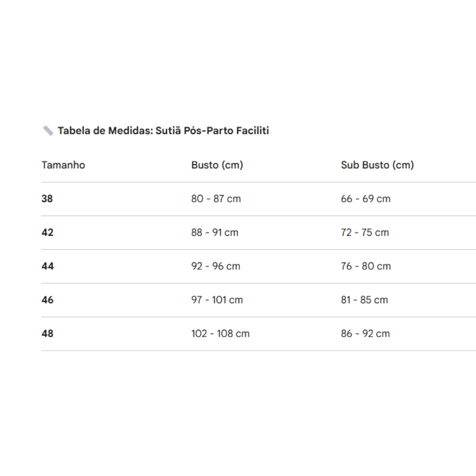Click the 81 - 85 cm sub bust value
Screen dimensions: 476x476
[x=364, y=300]
